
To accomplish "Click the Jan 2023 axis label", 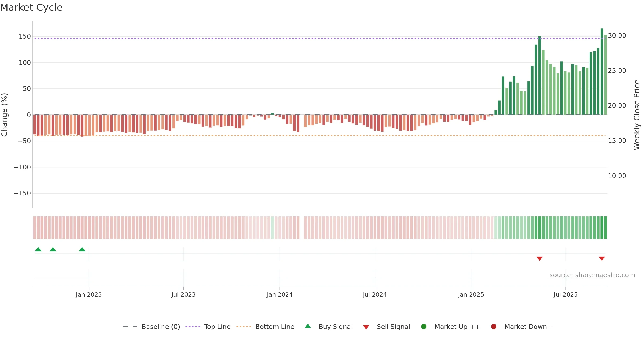I will pyautogui.click(x=89, y=295).
